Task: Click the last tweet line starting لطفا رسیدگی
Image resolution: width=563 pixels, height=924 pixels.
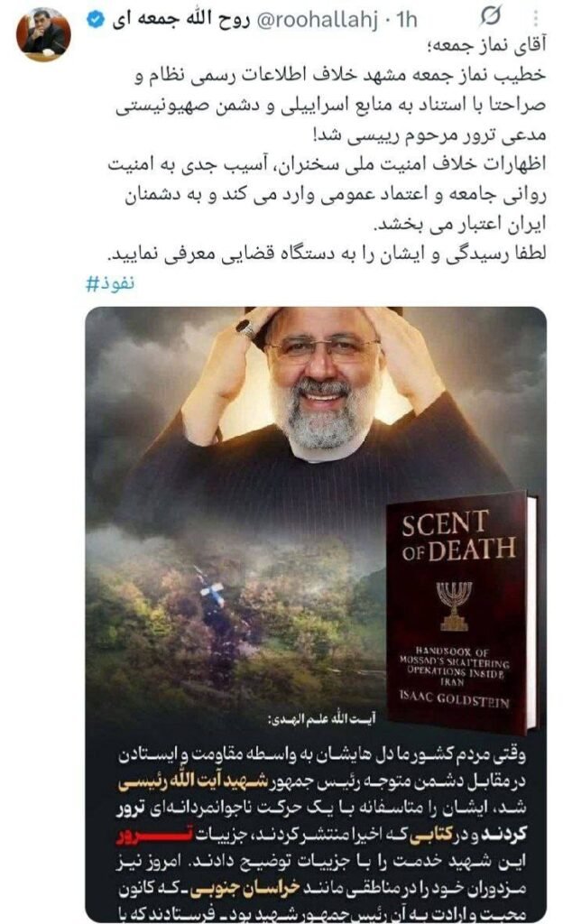Action: pos(328,254)
